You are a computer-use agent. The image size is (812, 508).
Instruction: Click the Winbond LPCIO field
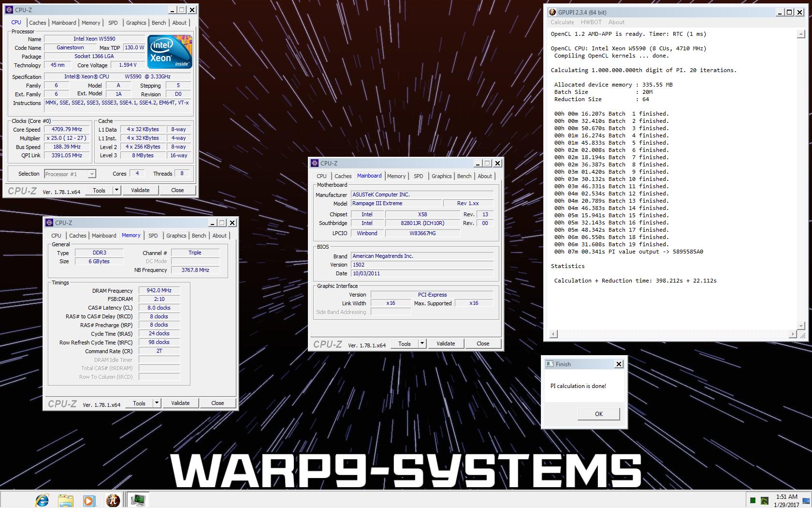[x=367, y=233]
